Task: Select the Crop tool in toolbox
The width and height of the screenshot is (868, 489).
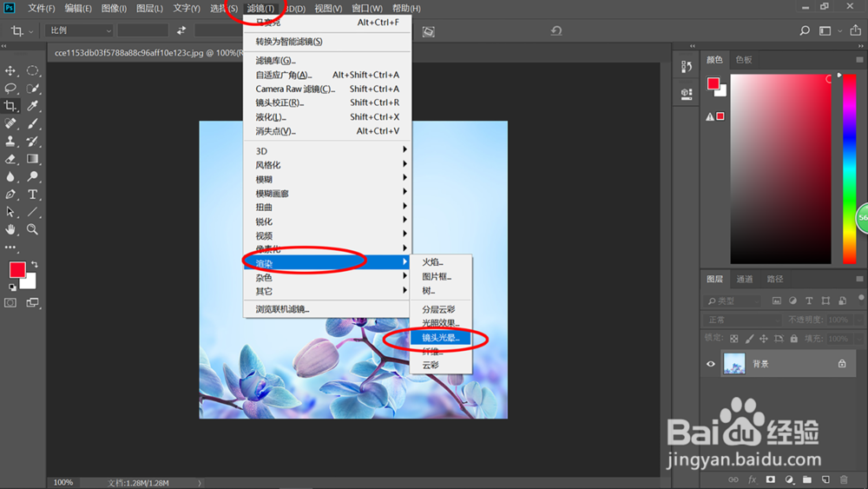Action: pos(10,106)
